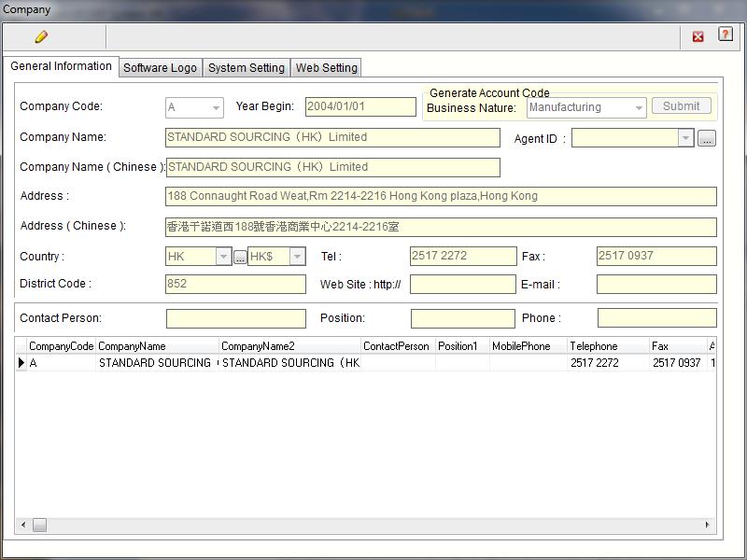Click the Fax column header in grid
The height and width of the screenshot is (560, 747).
[678, 346]
